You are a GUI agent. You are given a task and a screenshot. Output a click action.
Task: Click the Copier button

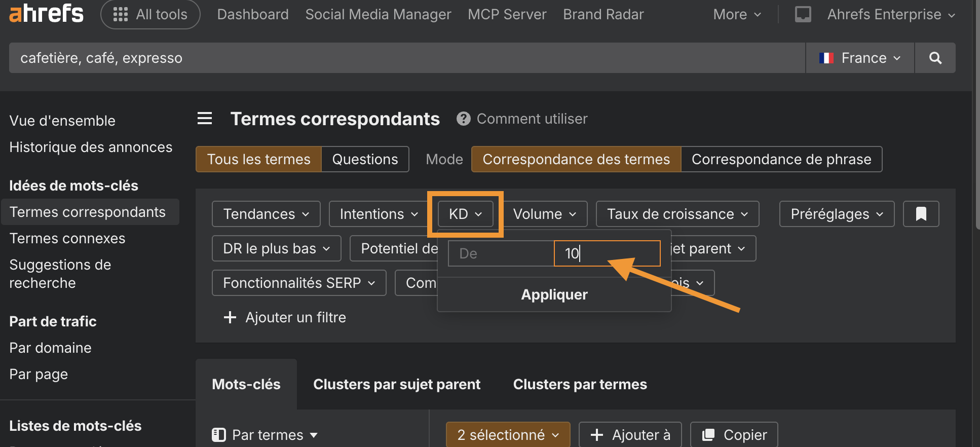point(734,435)
